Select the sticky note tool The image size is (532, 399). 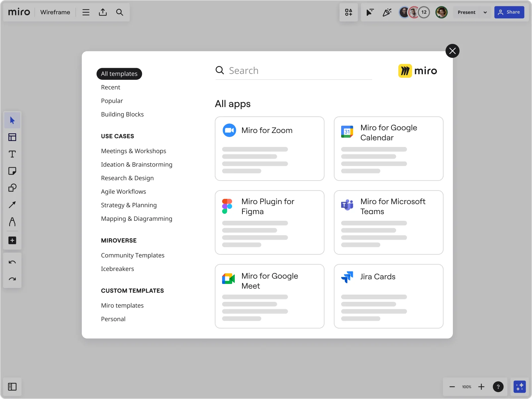[x=12, y=171]
